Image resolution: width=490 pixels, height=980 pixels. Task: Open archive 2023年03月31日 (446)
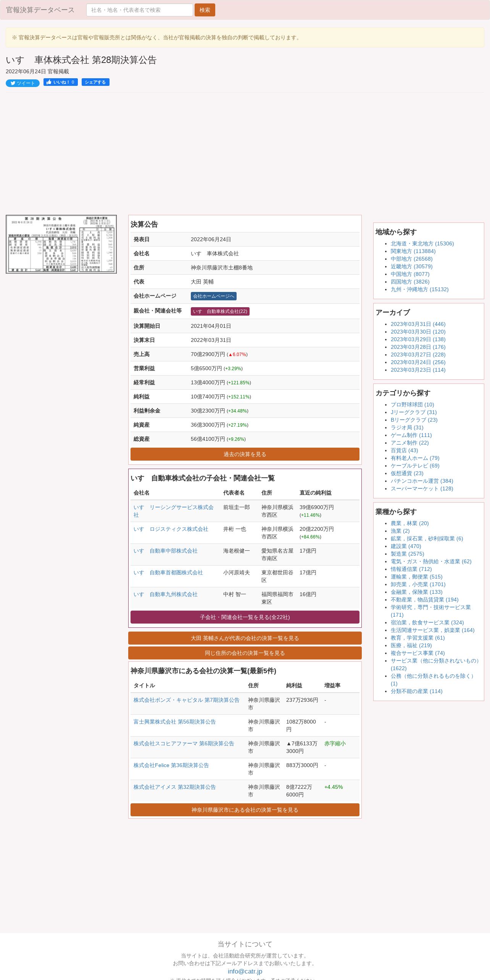point(418,324)
